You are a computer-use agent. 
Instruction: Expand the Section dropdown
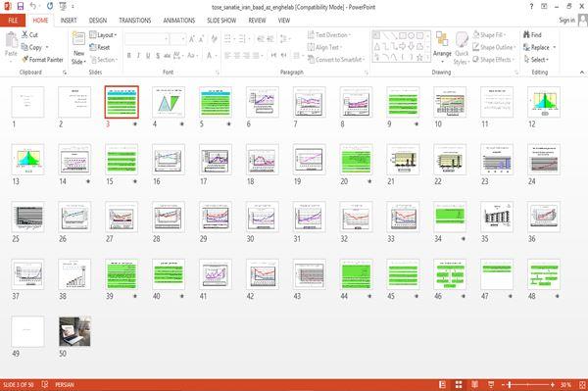[x=104, y=60]
